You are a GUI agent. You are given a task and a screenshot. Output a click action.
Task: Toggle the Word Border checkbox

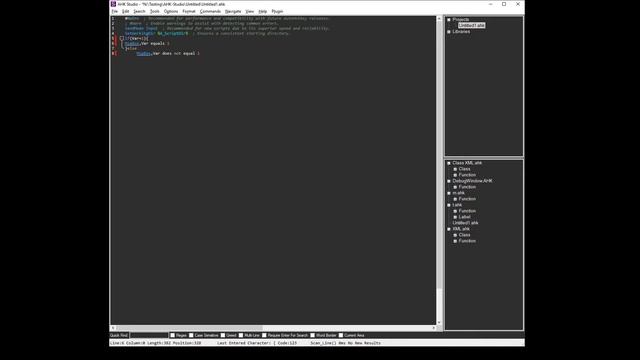pyautogui.click(x=313, y=335)
